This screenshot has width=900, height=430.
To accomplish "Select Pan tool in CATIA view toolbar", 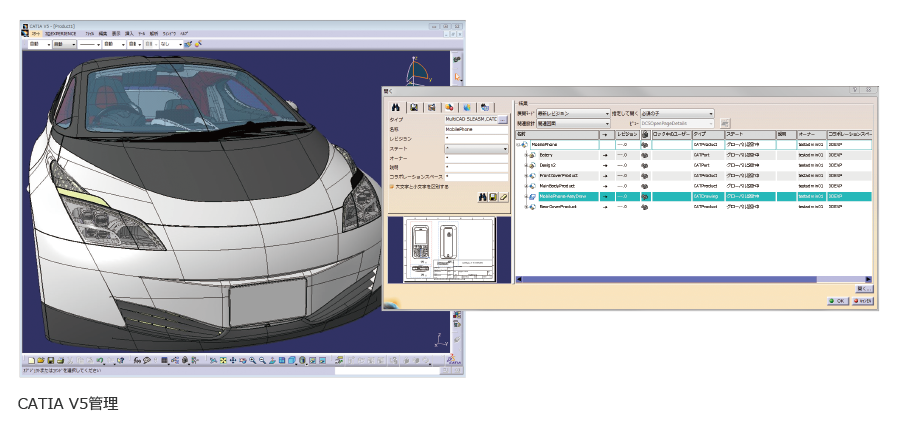I will point(232,361).
